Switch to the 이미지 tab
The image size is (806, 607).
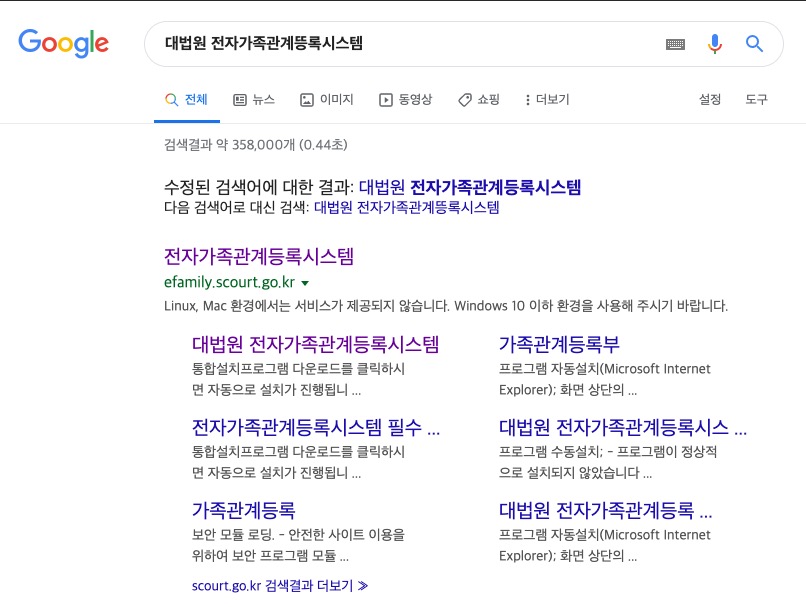coord(326,100)
